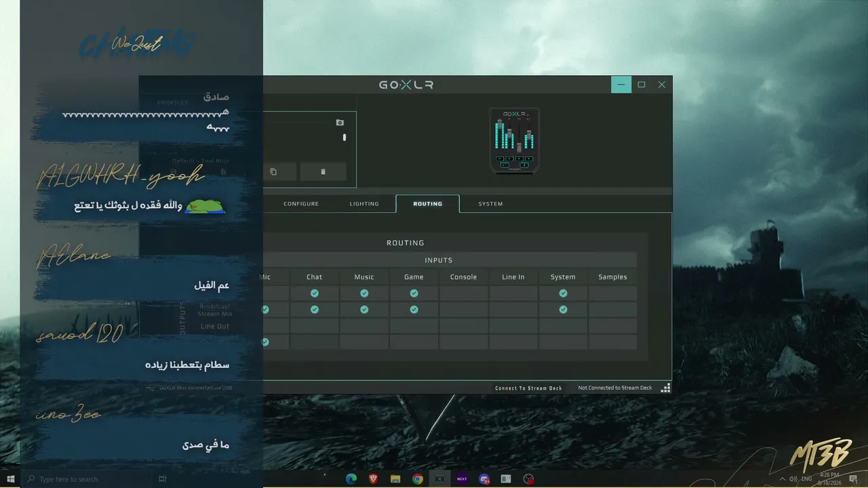Viewport: 868px width, 488px height.
Task: Select the Routing tab
Action: click(428, 204)
